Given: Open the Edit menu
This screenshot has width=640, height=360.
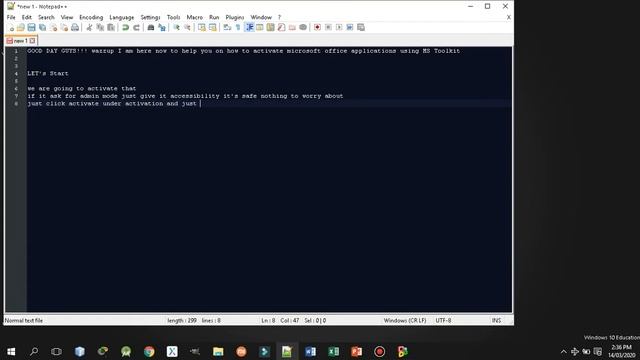Looking at the screenshot, I should tap(27, 17).
